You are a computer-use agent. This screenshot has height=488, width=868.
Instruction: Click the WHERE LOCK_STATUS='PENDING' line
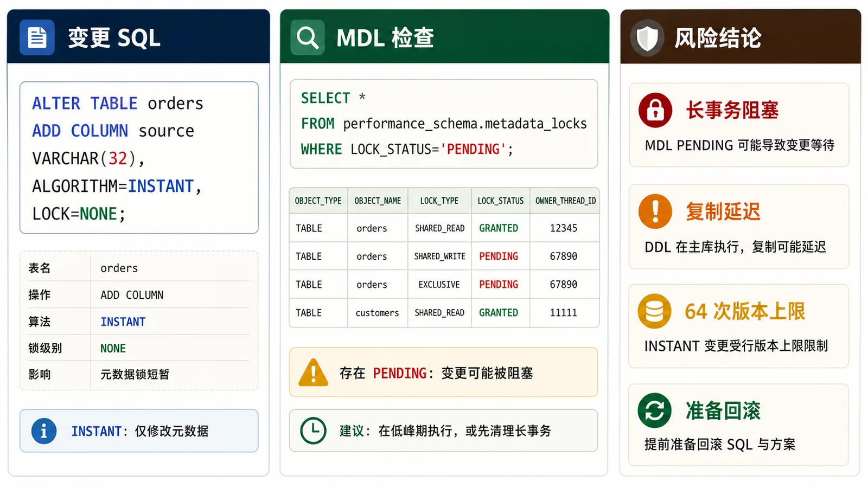[x=407, y=149]
